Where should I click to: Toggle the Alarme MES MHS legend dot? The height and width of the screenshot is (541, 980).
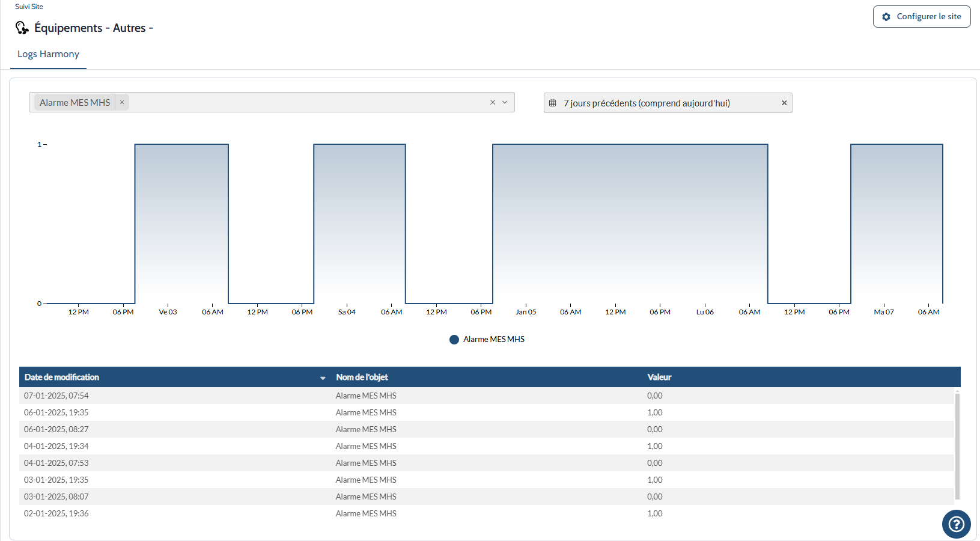(454, 340)
